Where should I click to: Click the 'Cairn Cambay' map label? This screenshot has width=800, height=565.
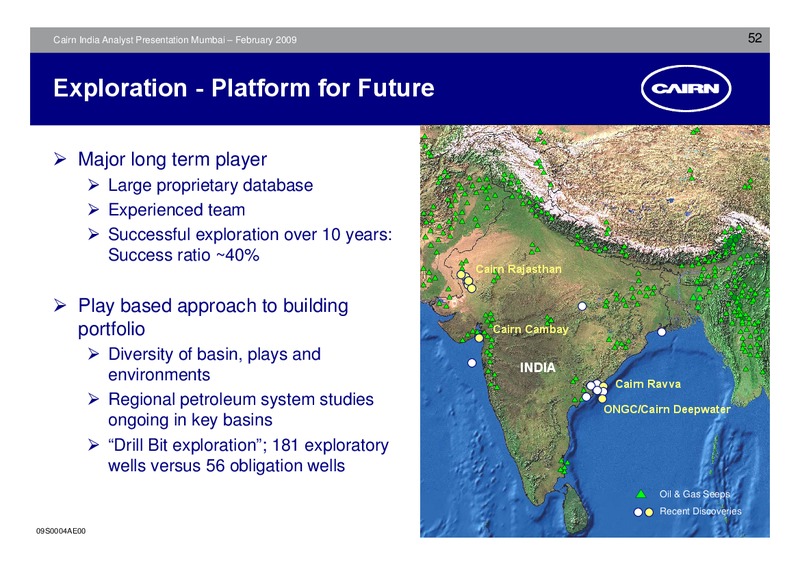coord(531,329)
